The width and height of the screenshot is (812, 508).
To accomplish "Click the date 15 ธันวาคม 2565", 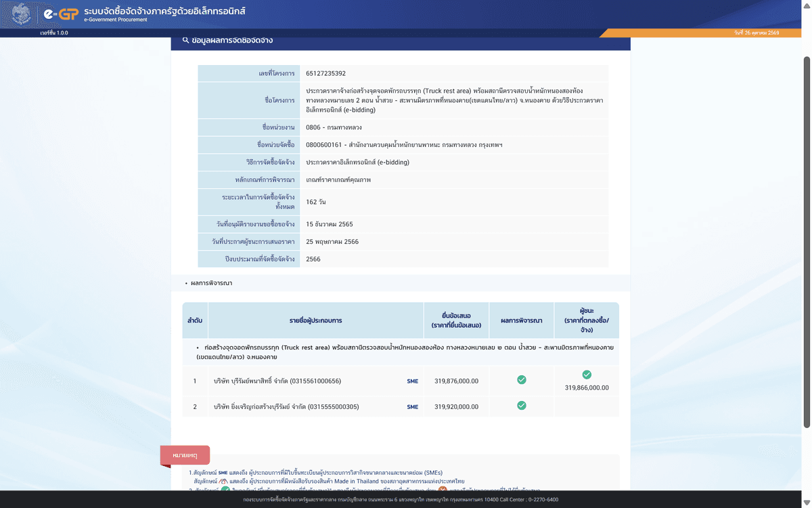I will [330, 224].
